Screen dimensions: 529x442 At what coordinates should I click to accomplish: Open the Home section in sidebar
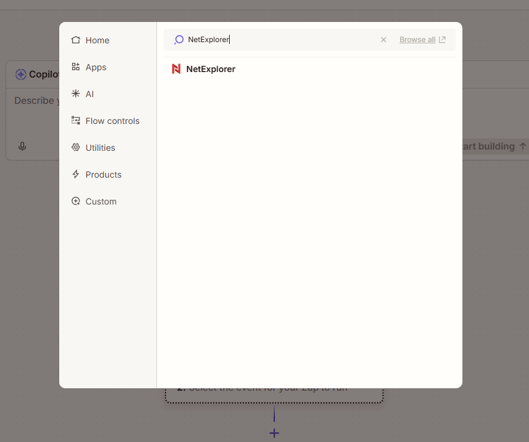click(x=90, y=40)
